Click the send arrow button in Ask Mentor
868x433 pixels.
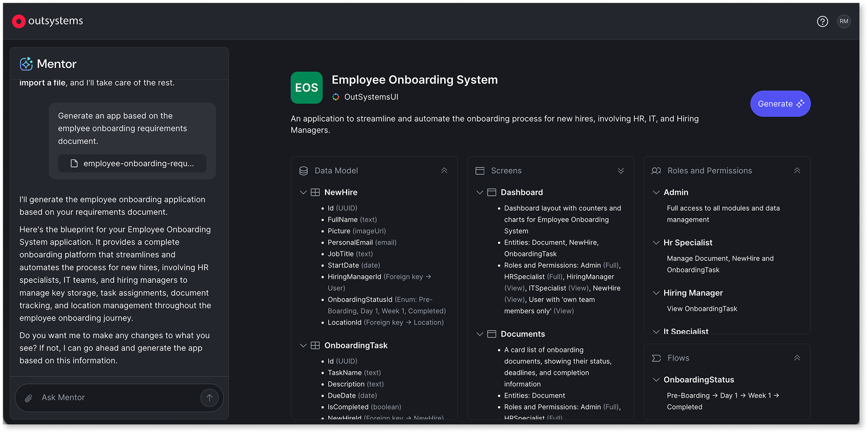[210, 398]
